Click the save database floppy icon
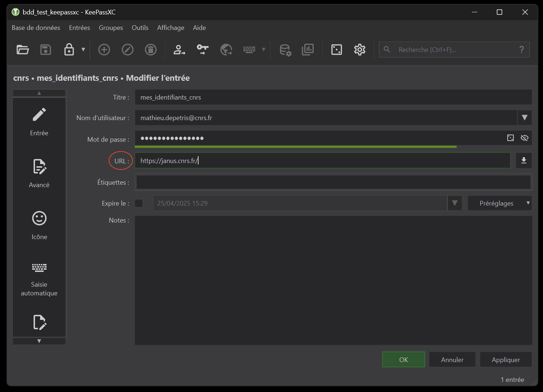The width and height of the screenshot is (543, 392). (45, 49)
